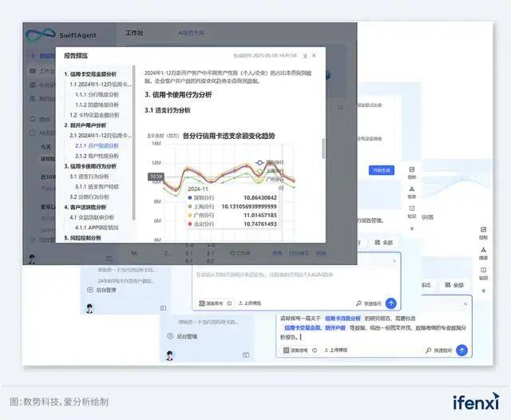Screen dimensions: 511x420
Task: Open outline entry 4.1 交易活跃率分析
Action: coord(92,217)
